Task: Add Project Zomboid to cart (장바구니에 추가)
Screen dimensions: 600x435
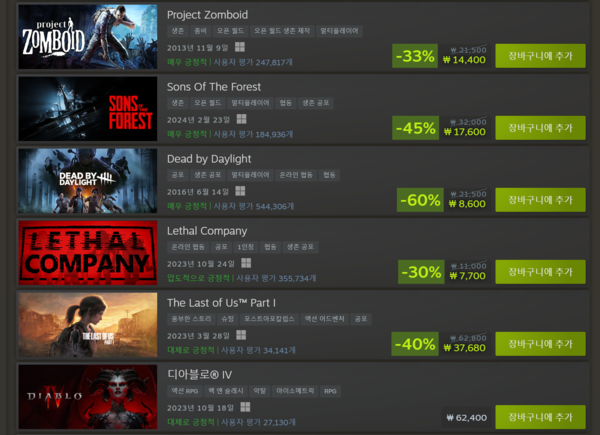Action: pyautogui.click(x=540, y=56)
